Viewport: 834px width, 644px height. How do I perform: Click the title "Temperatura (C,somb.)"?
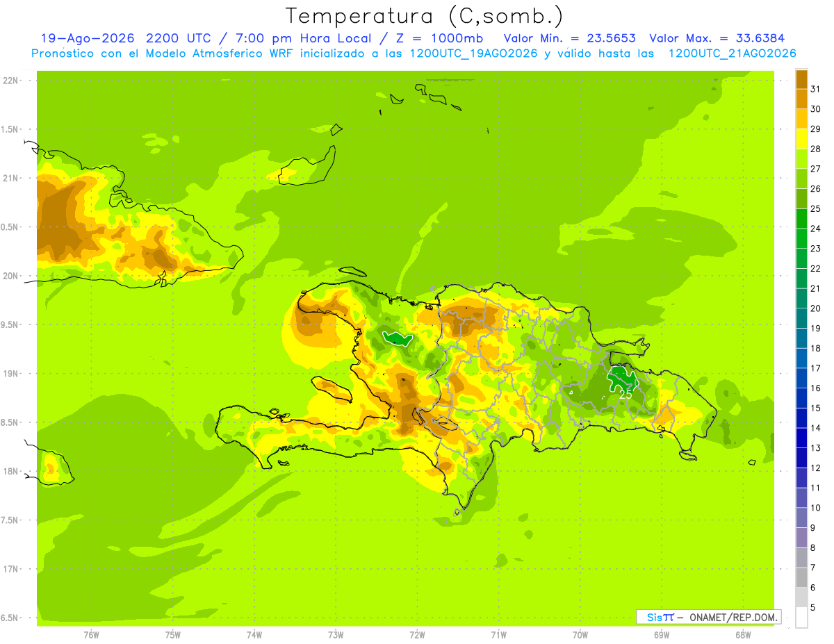pyautogui.click(x=425, y=15)
